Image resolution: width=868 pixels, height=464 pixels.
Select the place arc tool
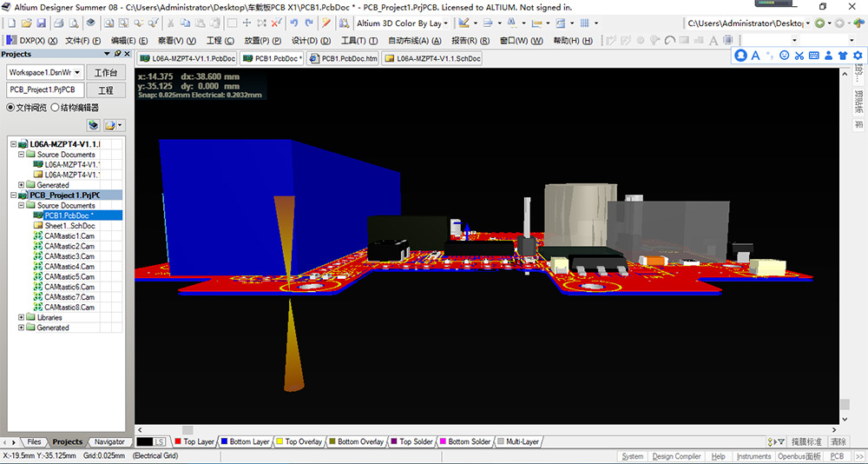(x=670, y=41)
